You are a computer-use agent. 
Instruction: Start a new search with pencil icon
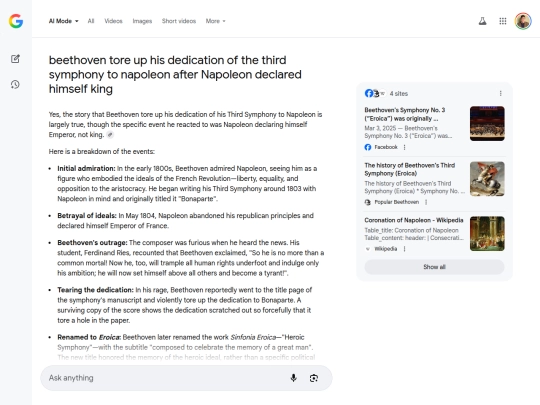click(15, 59)
